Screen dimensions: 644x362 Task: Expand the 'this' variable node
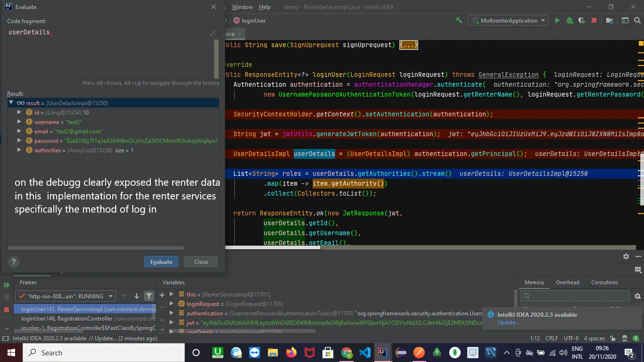pos(172,294)
